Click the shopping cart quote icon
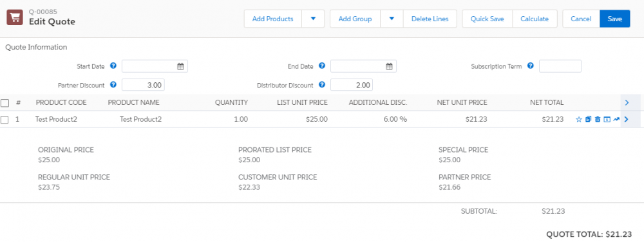644x242 pixels. (15, 17)
